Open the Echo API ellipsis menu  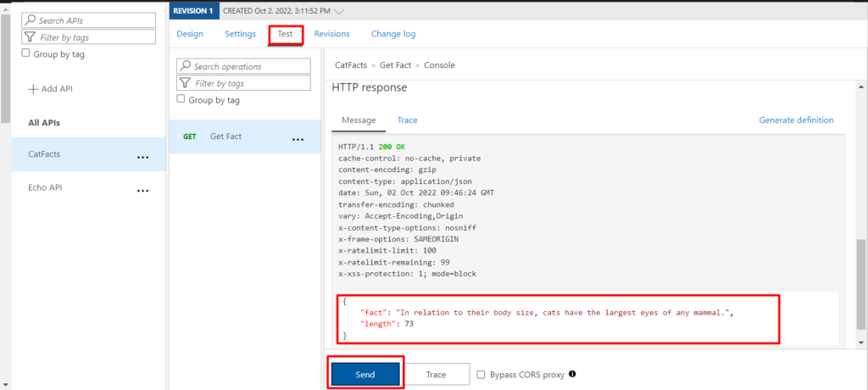click(x=142, y=191)
